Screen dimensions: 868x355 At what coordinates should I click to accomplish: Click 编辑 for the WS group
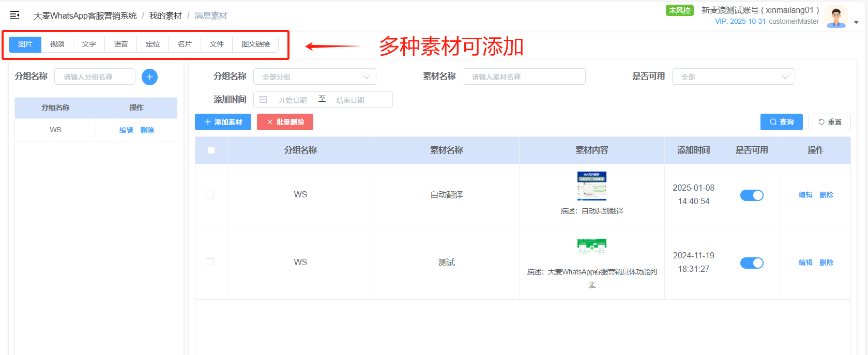click(x=126, y=130)
